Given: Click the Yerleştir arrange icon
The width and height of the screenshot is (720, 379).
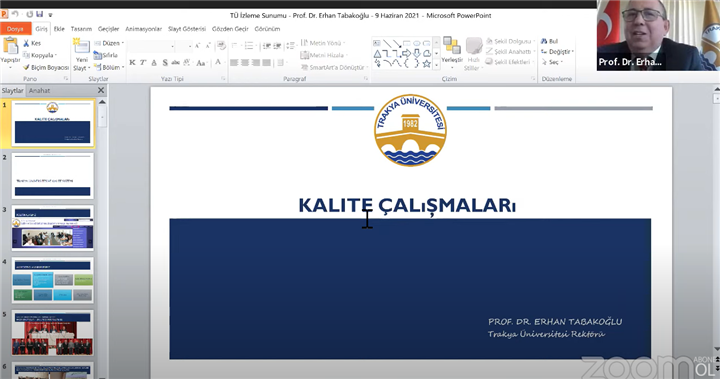Looking at the screenshot, I should [x=452, y=51].
